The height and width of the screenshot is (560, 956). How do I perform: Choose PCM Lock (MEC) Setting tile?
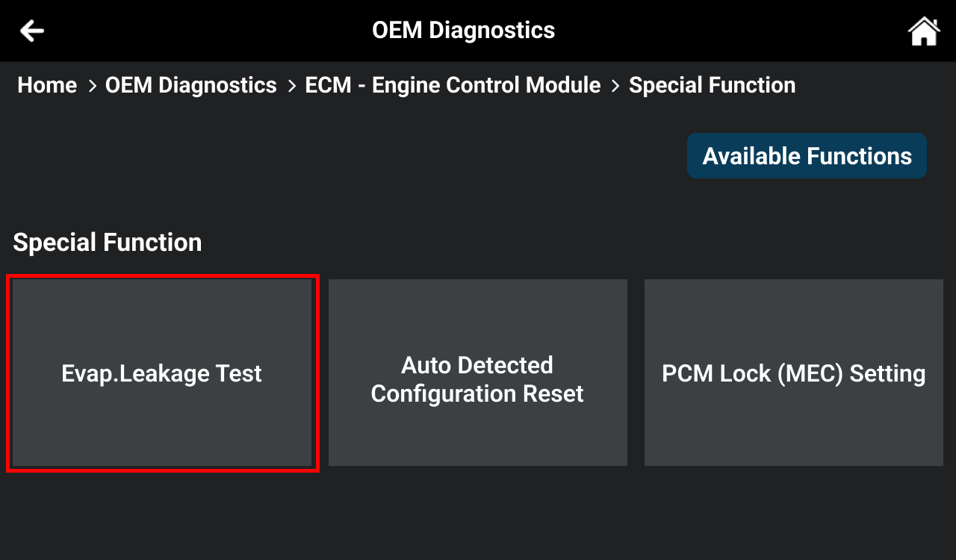tap(793, 373)
